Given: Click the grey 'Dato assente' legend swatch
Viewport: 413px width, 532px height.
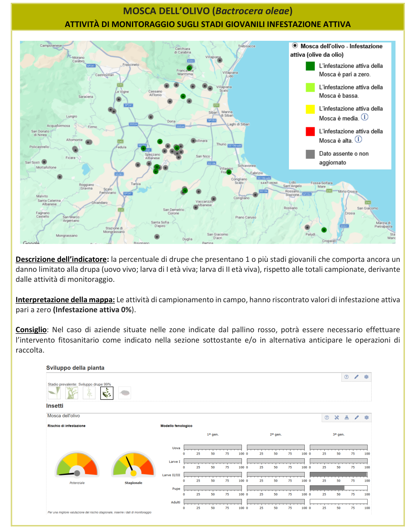Looking at the screenshot, I should pyautogui.click(x=310, y=154).
